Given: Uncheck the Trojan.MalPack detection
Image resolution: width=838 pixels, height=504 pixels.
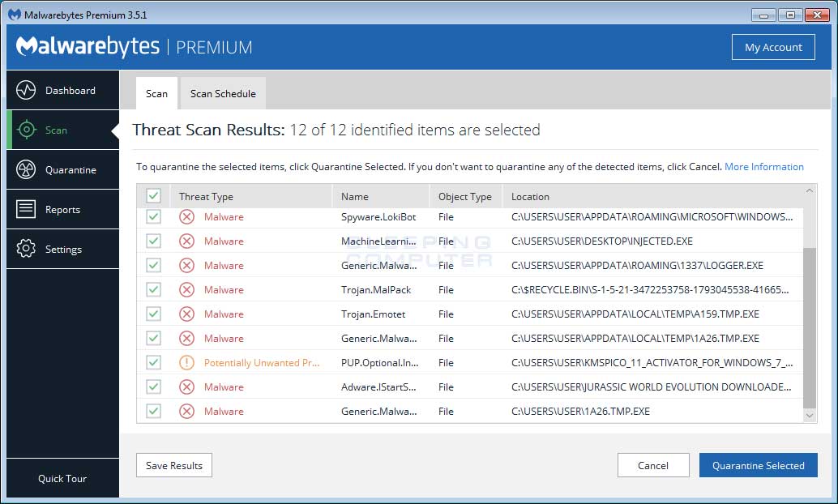Looking at the screenshot, I should [153, 289].
